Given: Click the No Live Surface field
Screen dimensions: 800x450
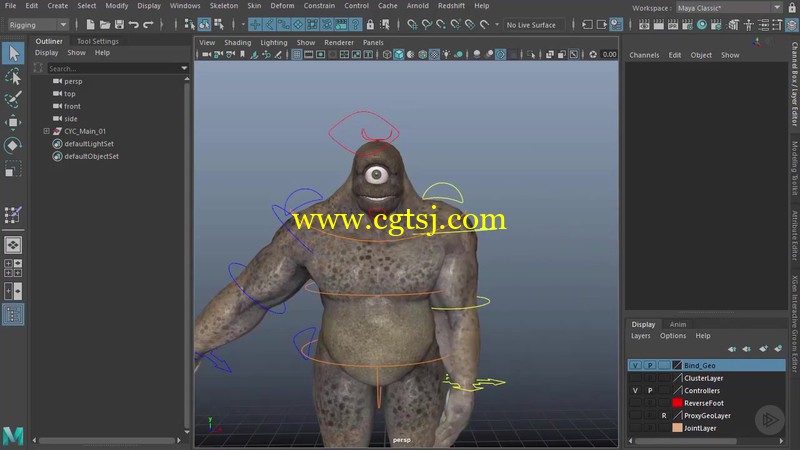Looking at the screenshot, I should pyautogui.click(x=534, y=24).
